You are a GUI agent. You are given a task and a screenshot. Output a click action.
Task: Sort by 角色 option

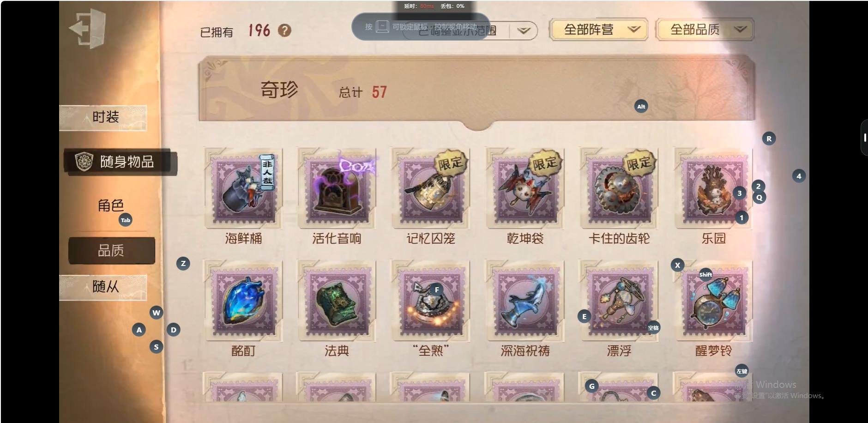(x=111, y=205)
